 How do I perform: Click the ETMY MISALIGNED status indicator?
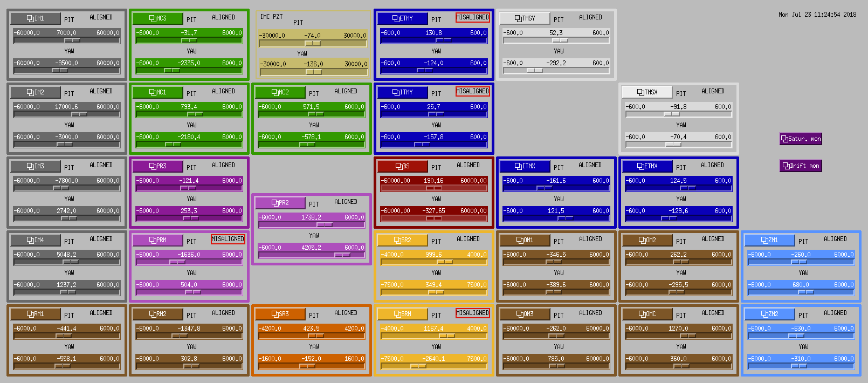click(x=473, y=17)
